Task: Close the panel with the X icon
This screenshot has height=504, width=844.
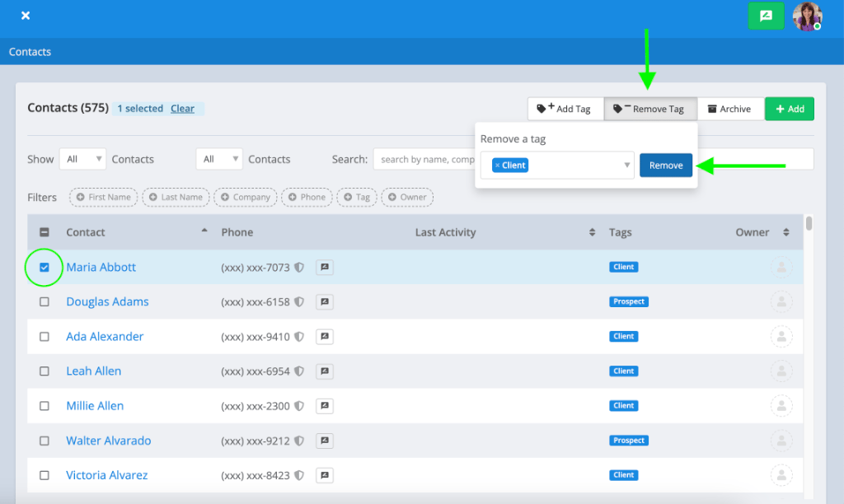Action: pyautogui.click(x=26, y=16)
